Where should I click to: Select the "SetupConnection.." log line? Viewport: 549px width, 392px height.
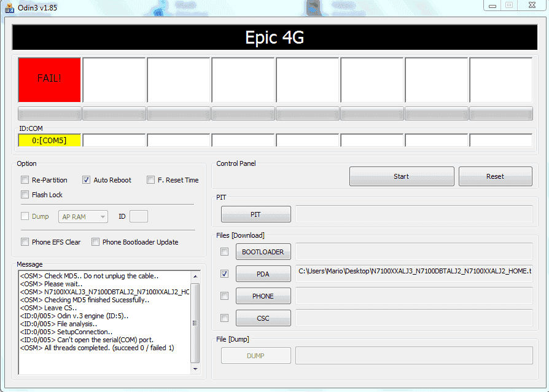[x=66, y=332]
